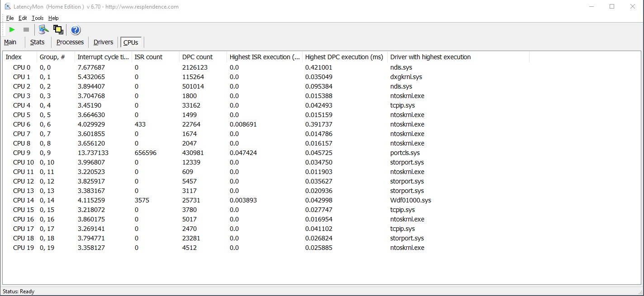
Task: Click the Wdf01000.sys driver cell
Action: pos(411,200)
